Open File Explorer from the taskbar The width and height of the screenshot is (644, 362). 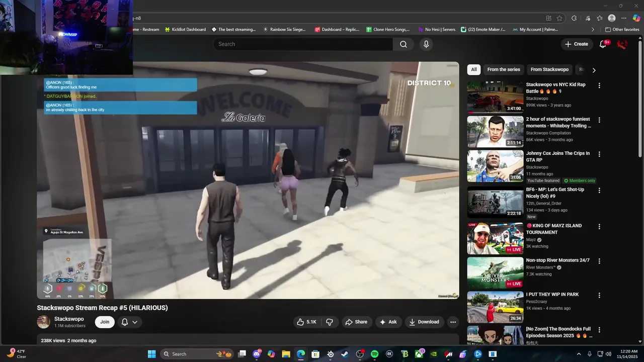(286, 354)
